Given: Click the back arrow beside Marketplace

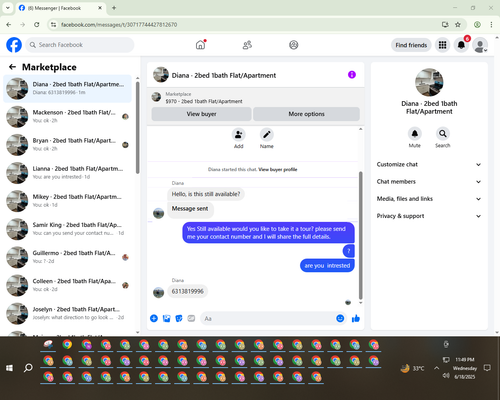Looking at the screenshot, I should [x=12, y=67].
